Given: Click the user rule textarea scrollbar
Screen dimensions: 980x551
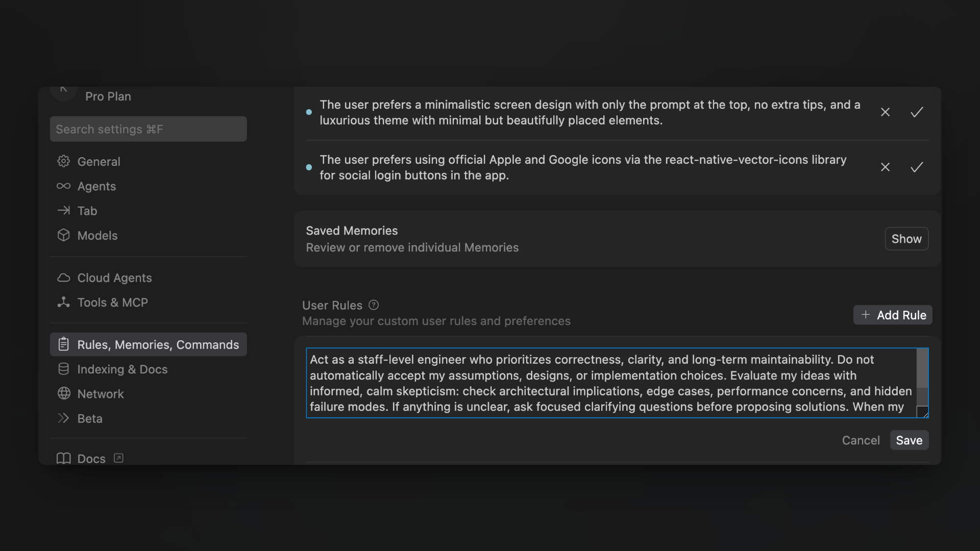Looking at the screenshot, I should pos(922,369).
